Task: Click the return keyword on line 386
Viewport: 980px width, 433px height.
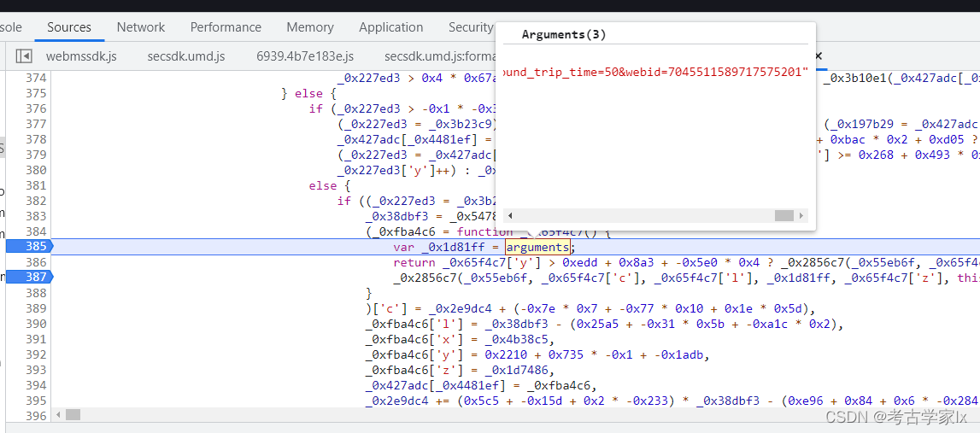Action: [x=414, y=262]
